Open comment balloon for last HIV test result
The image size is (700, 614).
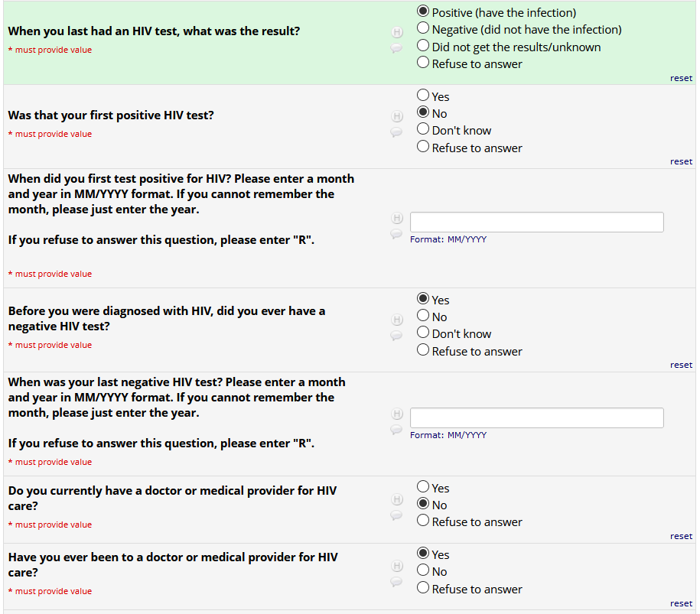click(x=396, y=48)
